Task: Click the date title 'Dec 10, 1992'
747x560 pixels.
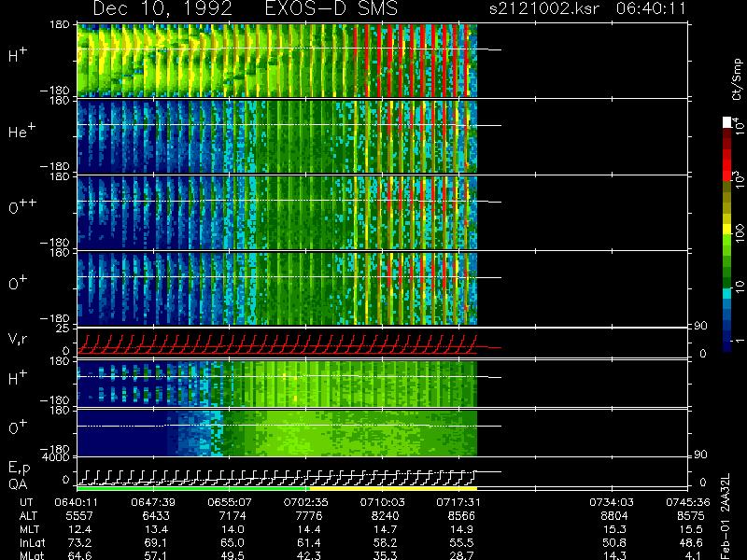Action: (162, 8)
